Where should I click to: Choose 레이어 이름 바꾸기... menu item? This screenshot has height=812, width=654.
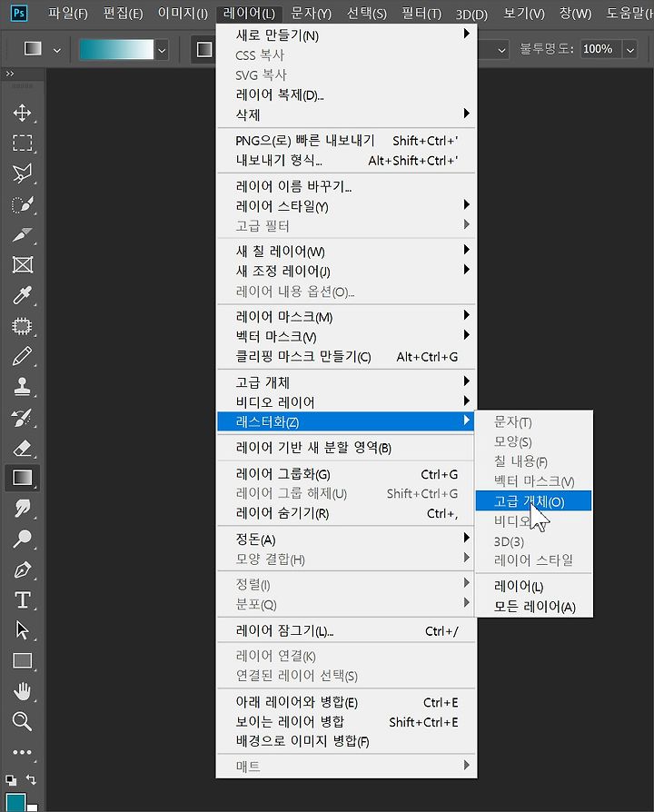coord(346,186)
